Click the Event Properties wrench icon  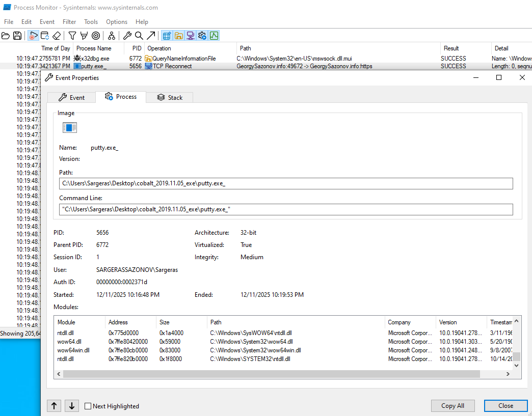[x=127, y=35]
